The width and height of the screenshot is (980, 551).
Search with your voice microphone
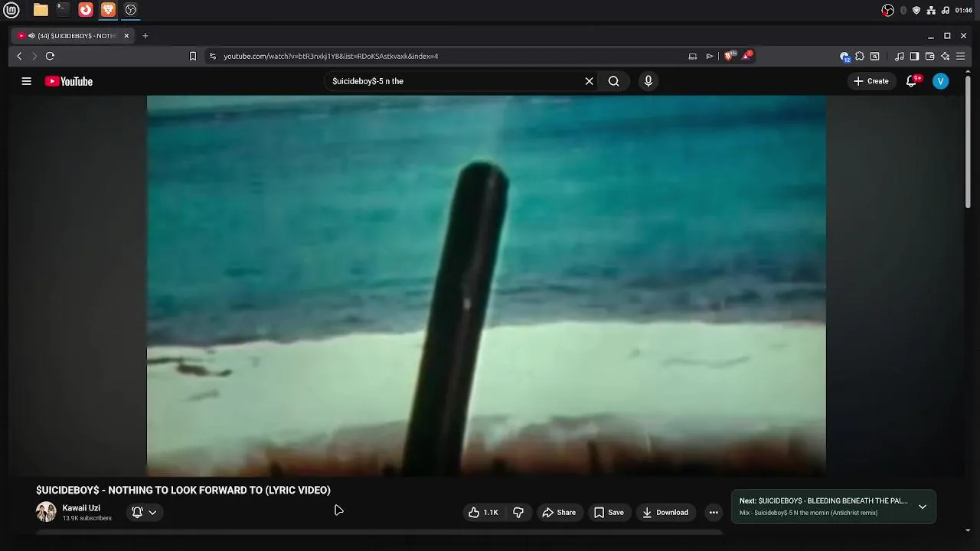[648, 81]
